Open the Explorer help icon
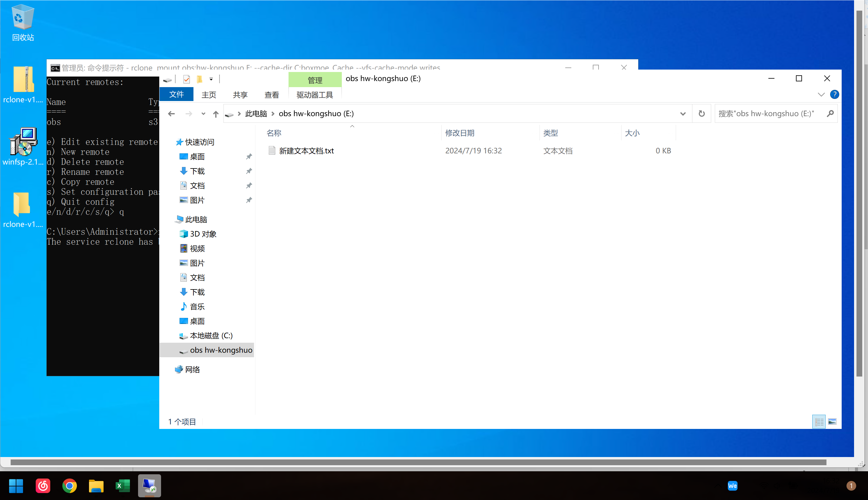Viewport: 868px width, 500px height. point(834,94)
